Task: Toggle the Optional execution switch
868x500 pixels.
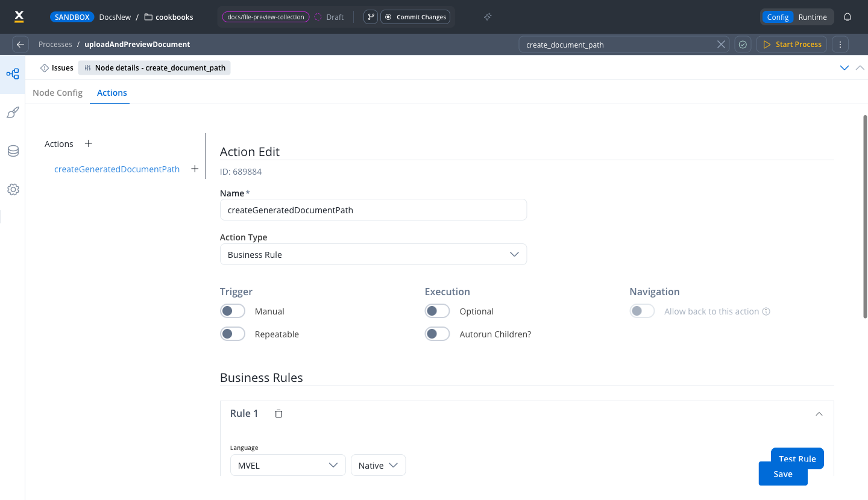Action: pos(438,311)
